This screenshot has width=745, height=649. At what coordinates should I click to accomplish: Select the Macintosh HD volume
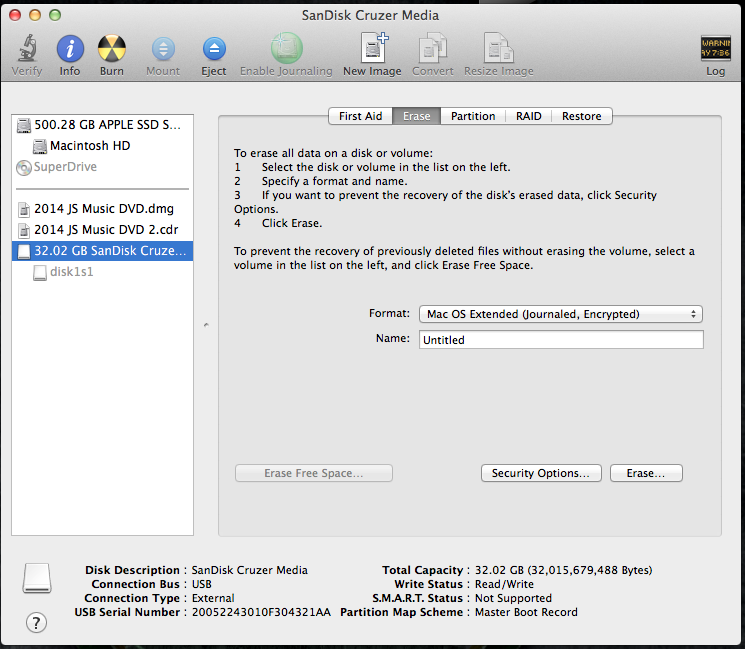coord(102,146)
